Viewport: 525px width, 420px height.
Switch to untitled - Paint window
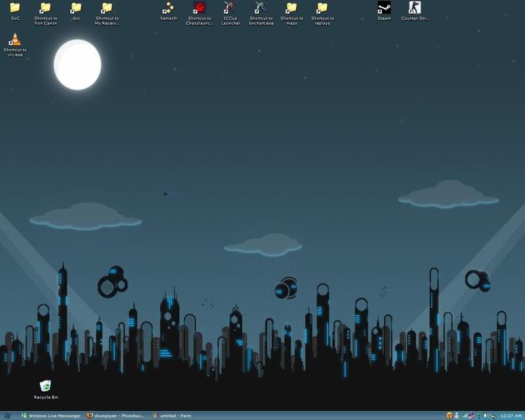(172, 415)
